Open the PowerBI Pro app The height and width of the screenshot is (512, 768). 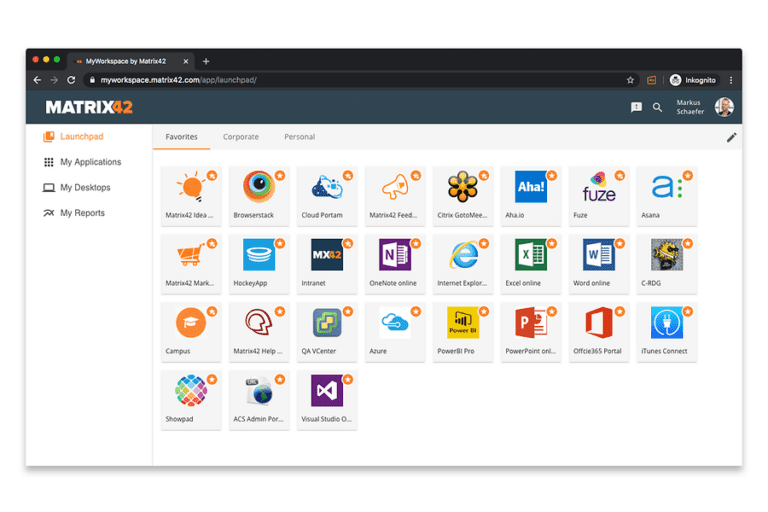[463, 332]
